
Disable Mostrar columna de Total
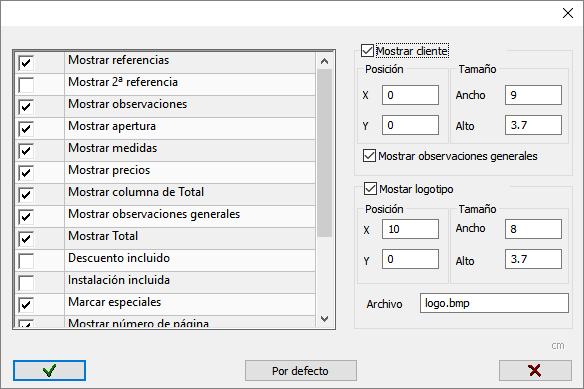26,194
